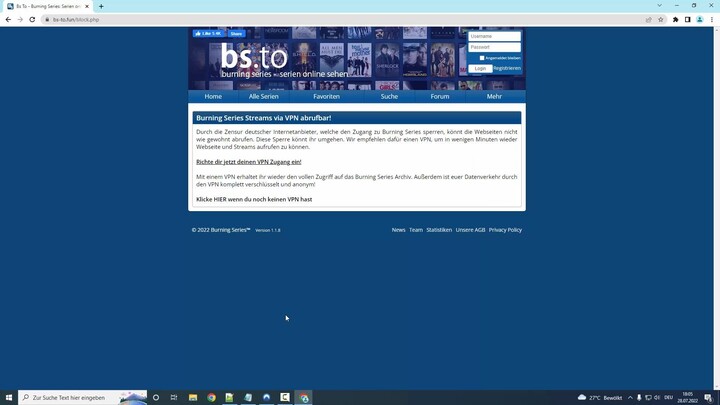
Task: Open the share page icon in address bar
Action: click(x=648, y=20)
